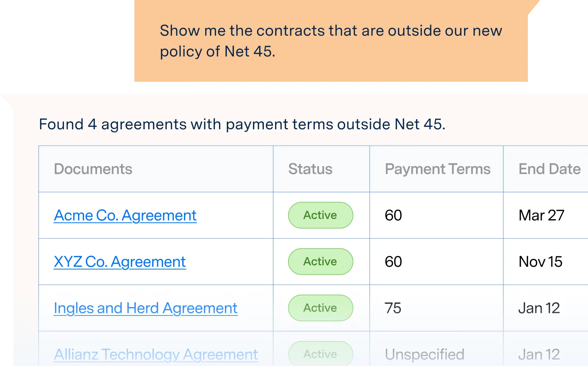Select Acme Co. payment terms value 60
Image resolution: width=588 pixels, height=366 pixels.
coord(393,216)
